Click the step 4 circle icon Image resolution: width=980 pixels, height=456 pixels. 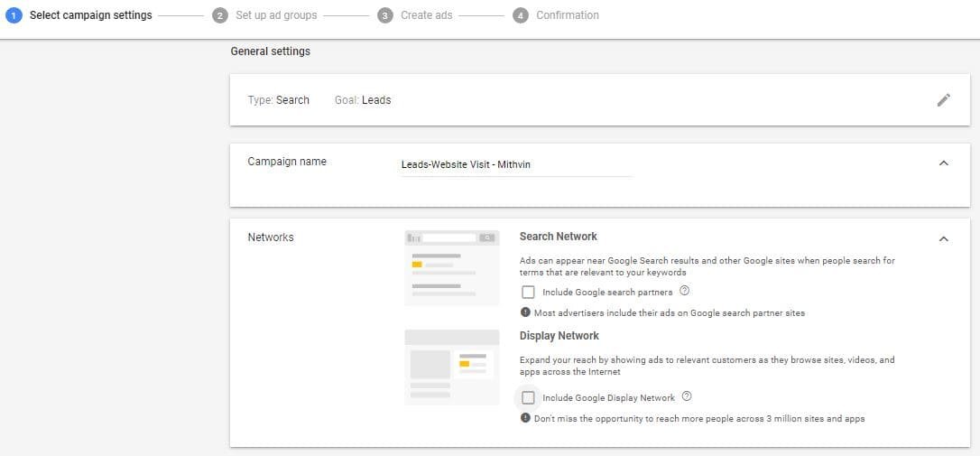520,15
